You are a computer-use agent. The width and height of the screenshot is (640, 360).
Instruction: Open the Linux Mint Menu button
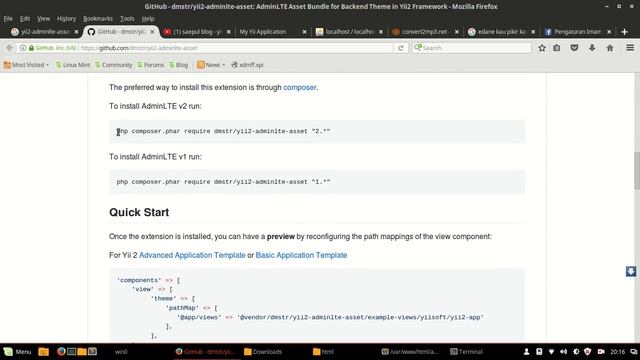pos(18,351)
